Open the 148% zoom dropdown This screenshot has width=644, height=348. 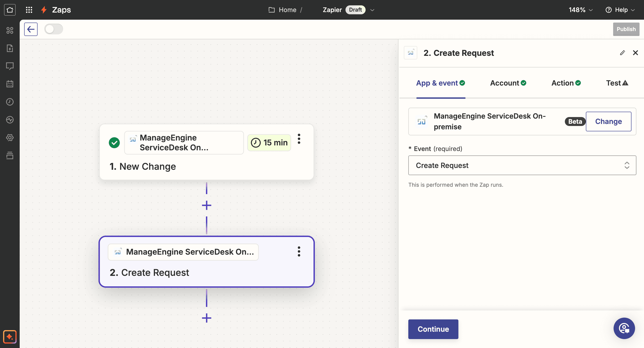[580, 10]
